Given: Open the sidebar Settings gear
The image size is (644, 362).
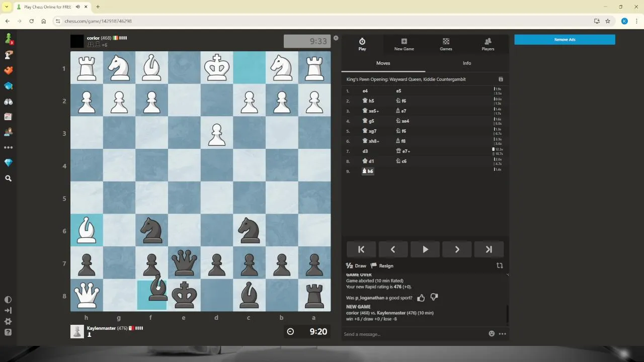Looking at the screenshot, I should 8,321.
